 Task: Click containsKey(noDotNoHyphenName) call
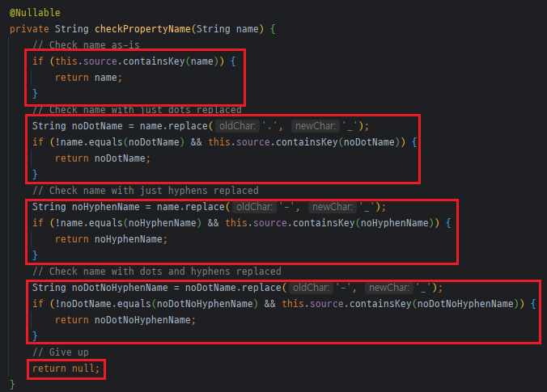pyautogui.click(x=434, y=304)
